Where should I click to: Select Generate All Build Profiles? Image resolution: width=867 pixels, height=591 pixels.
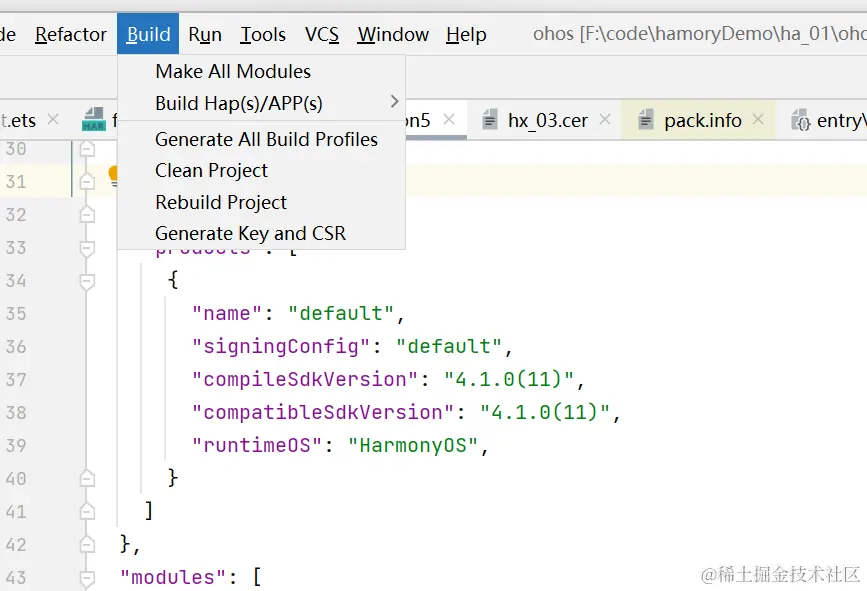click(261, 139)
